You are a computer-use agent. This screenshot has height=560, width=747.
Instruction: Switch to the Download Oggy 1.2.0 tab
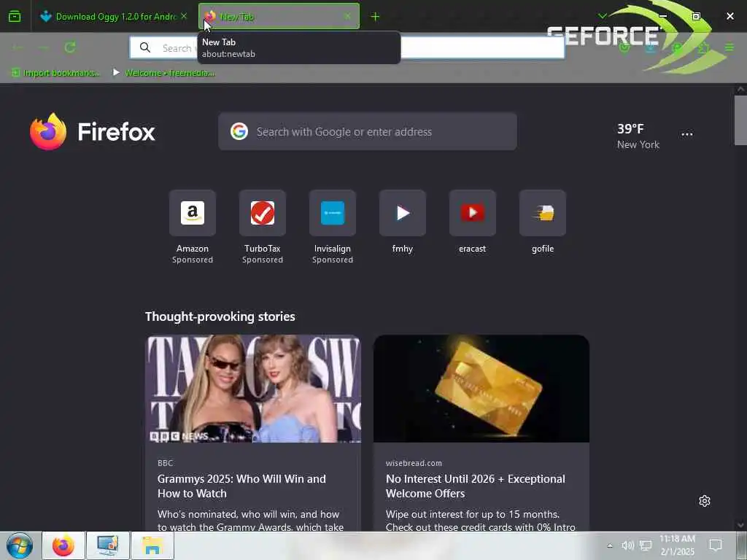click(113, 17)
